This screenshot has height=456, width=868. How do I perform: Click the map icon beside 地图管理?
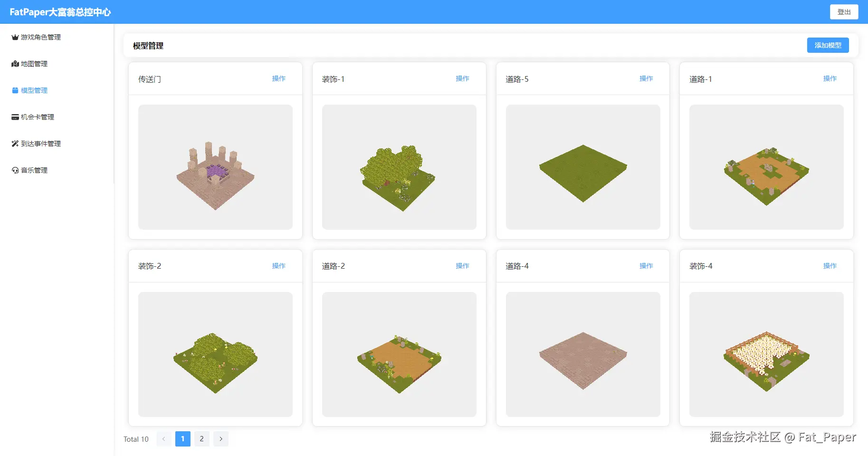click(15, 64)
